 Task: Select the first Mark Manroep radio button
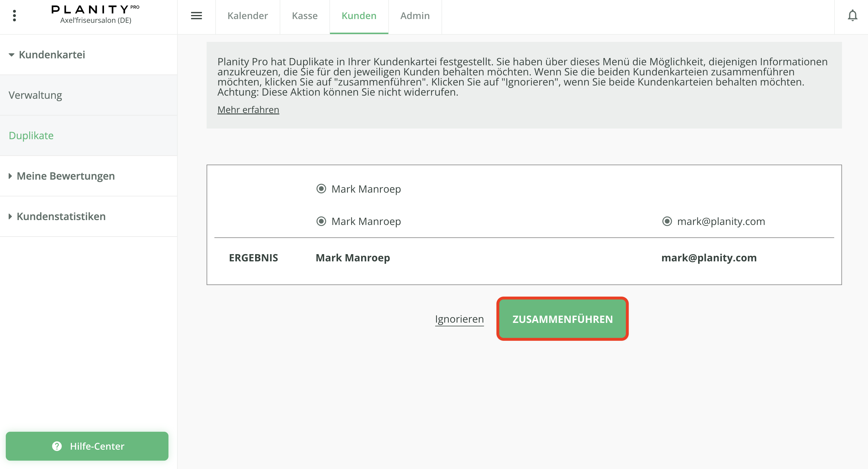(x=321, y=189)
